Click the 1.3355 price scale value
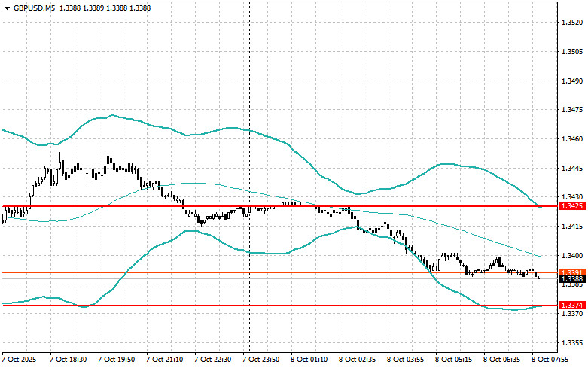The width and height of the screenshot is (588, 368). click(x=572, y=343)
